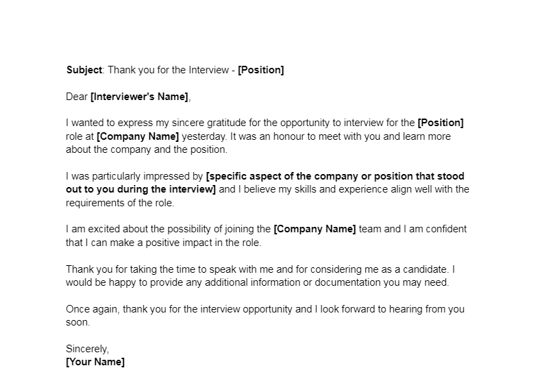Click 'additional information or documentation' text
542x392 pixels.
point(291,282)
